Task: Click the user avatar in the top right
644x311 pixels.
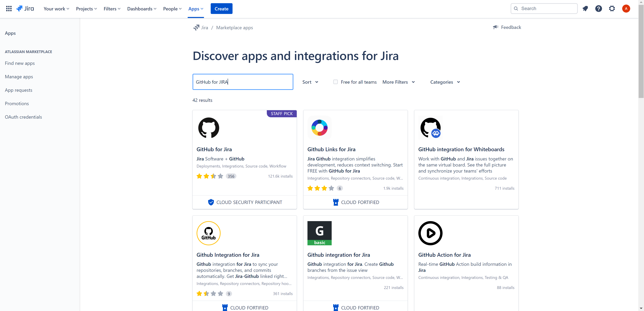Action: click(626, 8)
